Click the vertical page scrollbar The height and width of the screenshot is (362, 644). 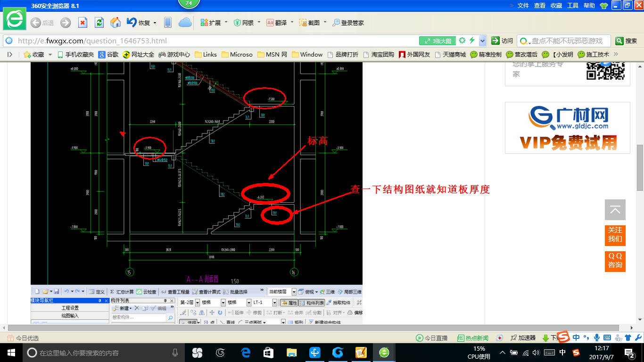pos(640,167)
